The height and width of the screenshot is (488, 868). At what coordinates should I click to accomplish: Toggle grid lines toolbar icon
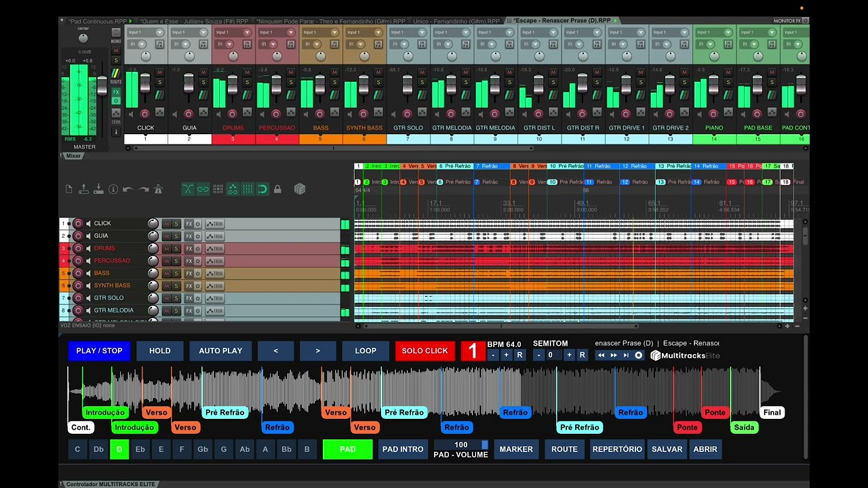tap(248, 190)
